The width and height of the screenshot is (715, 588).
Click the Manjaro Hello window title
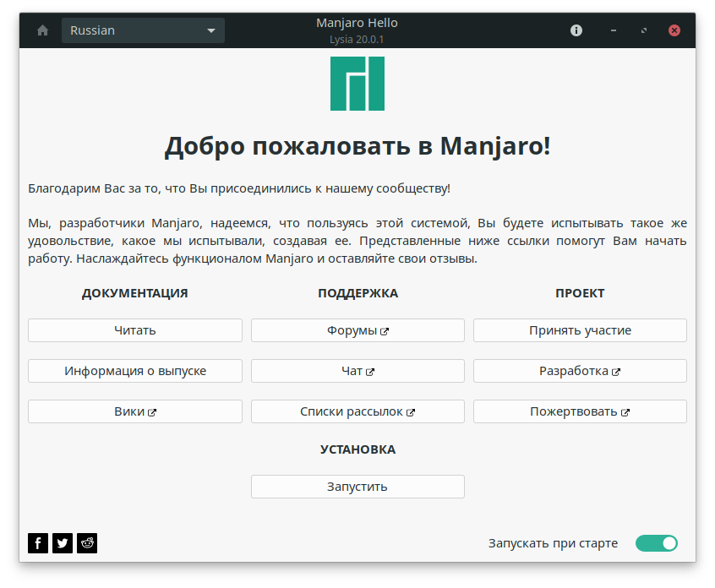[x=357, y=23]
